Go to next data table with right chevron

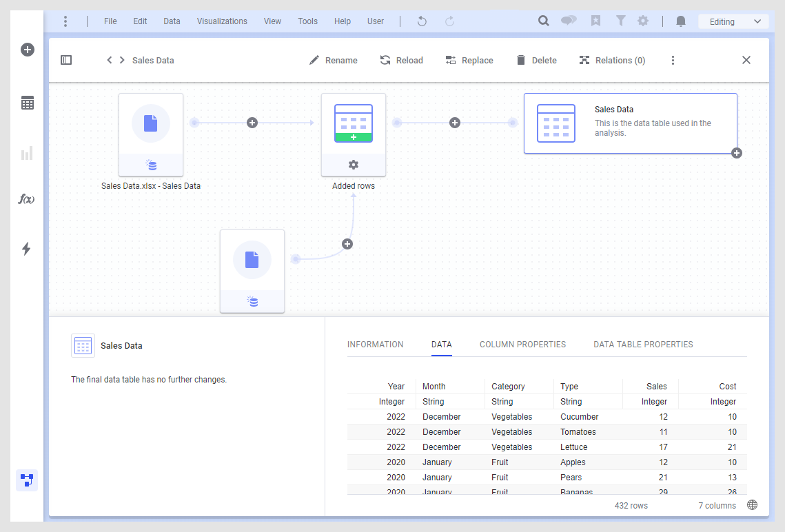click(122, 60)
